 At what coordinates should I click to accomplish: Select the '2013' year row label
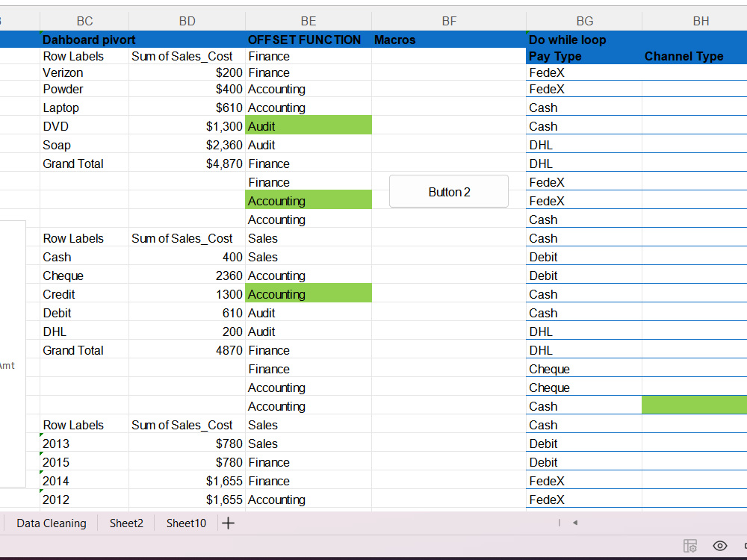coord(84,444)
